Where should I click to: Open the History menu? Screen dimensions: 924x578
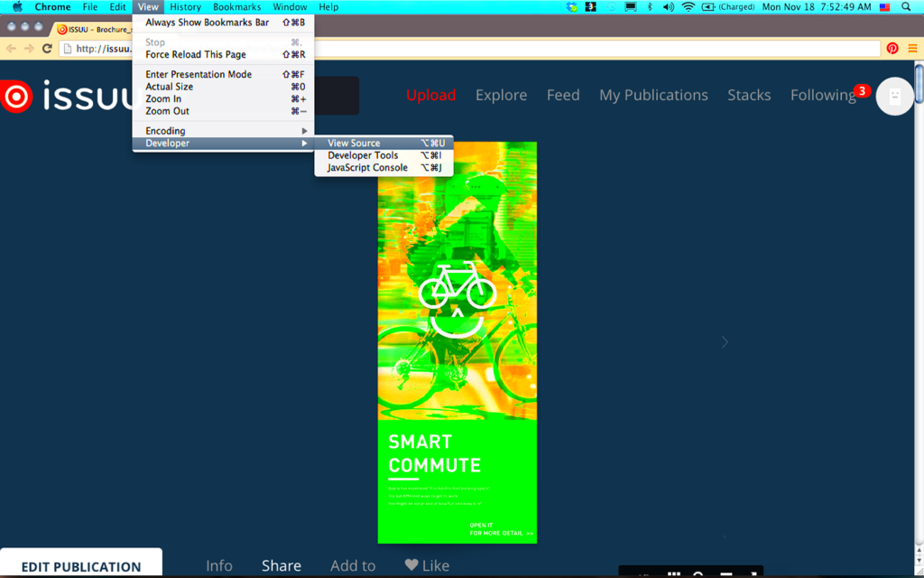tap(185, 6)
